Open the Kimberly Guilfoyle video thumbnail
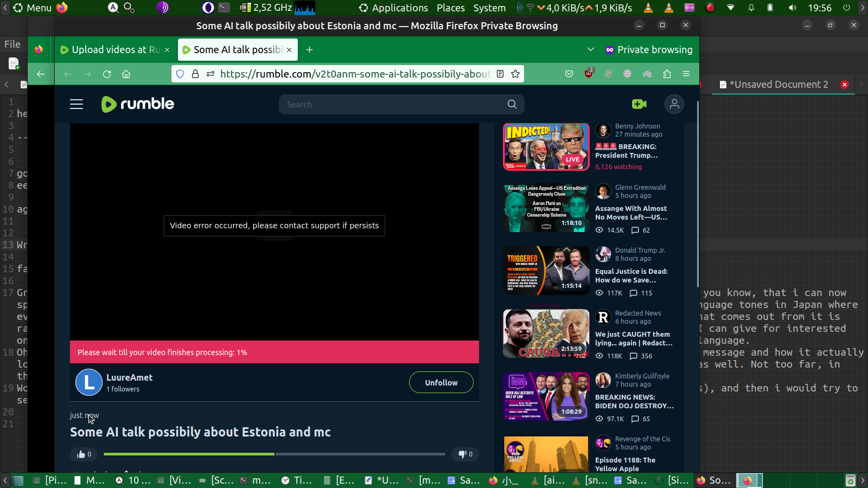868x488 pixels. [546, 396]
